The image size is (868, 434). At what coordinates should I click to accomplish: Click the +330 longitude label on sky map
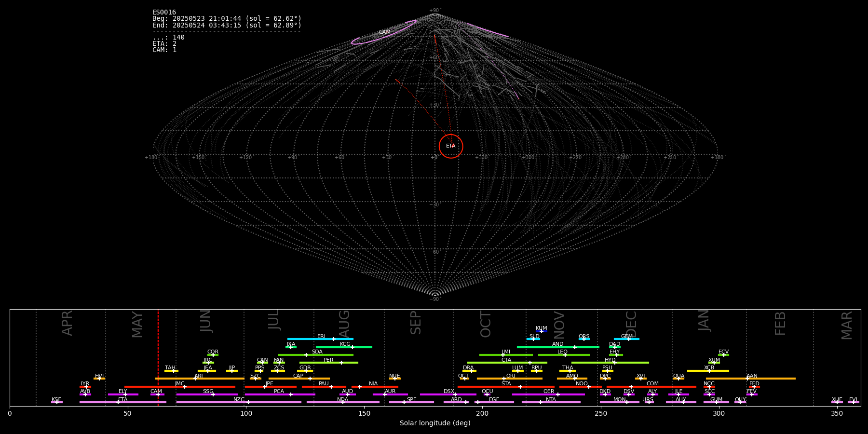tap(481, 157)
